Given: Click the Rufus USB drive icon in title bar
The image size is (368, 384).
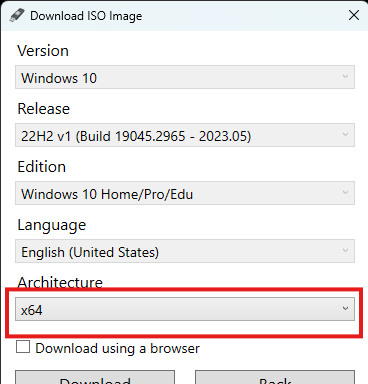Looking at the screenshot, I should tap(17, 15).
